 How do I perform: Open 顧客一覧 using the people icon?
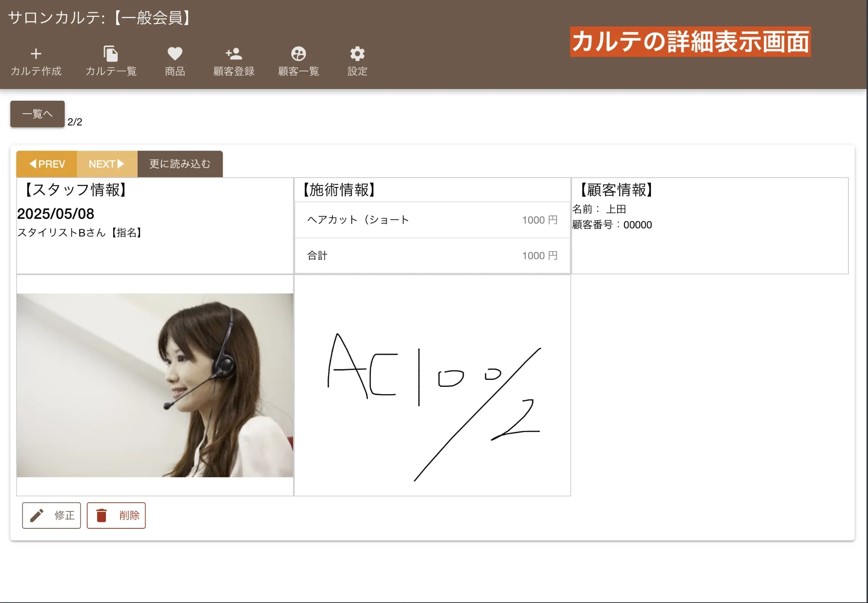[298, 54]
